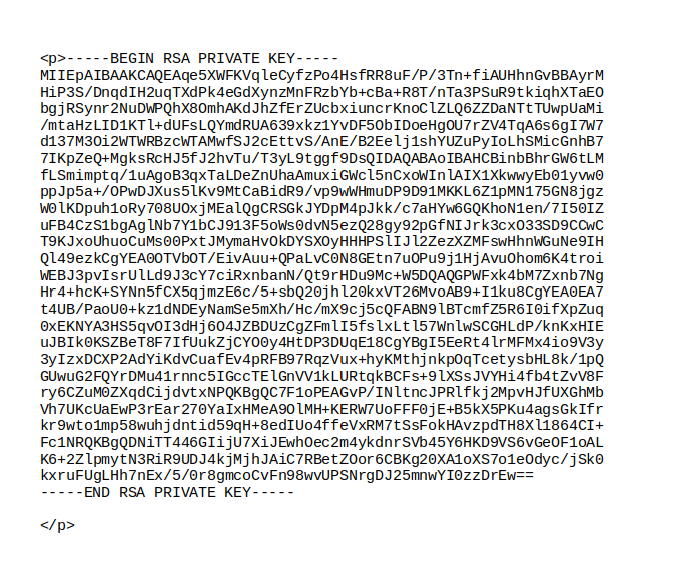Screen dimensions: 682x580
Task: Click the line beginning with ppJp5a+
Action: click(x=322, y=192)
